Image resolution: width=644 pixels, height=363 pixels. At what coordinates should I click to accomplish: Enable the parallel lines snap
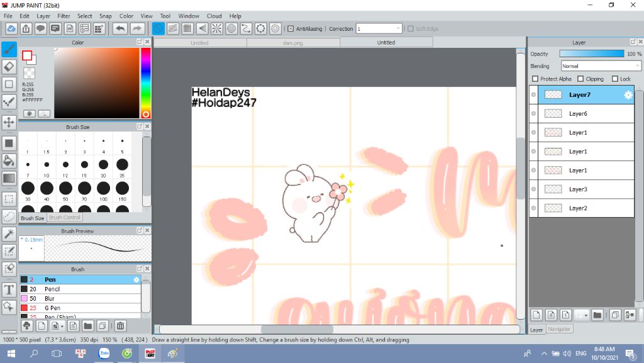click(x=173, y=28)
